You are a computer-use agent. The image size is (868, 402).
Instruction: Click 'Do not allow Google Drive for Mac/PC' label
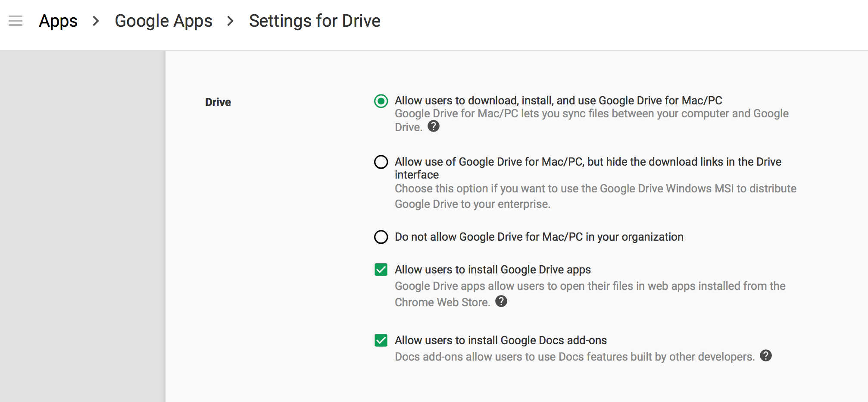click(x=539, y=237)
